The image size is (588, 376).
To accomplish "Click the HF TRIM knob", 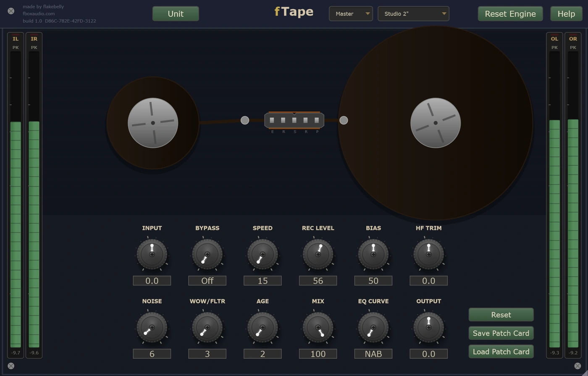I will (429, 254).
